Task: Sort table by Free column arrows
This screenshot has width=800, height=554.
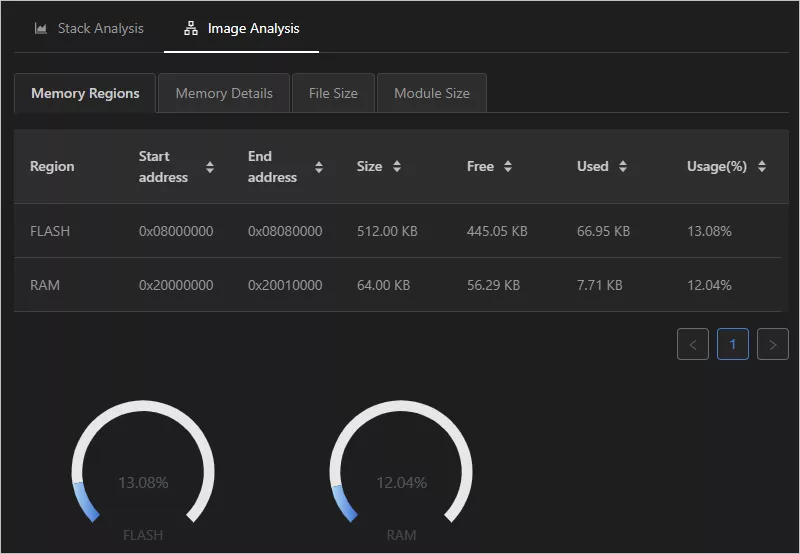Action: (x=508, y=166)
